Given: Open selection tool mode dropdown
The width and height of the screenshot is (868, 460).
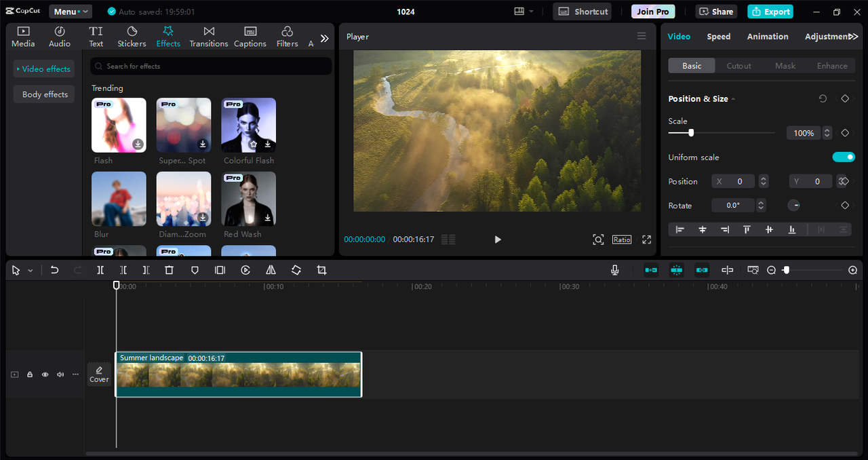Looking at the screenshot, I should coord(30,271).
